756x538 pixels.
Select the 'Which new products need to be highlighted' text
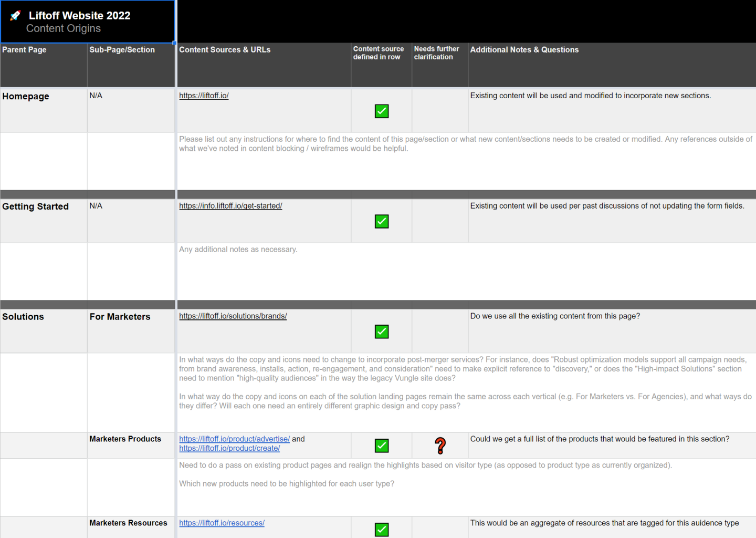(x=287, y=484)
